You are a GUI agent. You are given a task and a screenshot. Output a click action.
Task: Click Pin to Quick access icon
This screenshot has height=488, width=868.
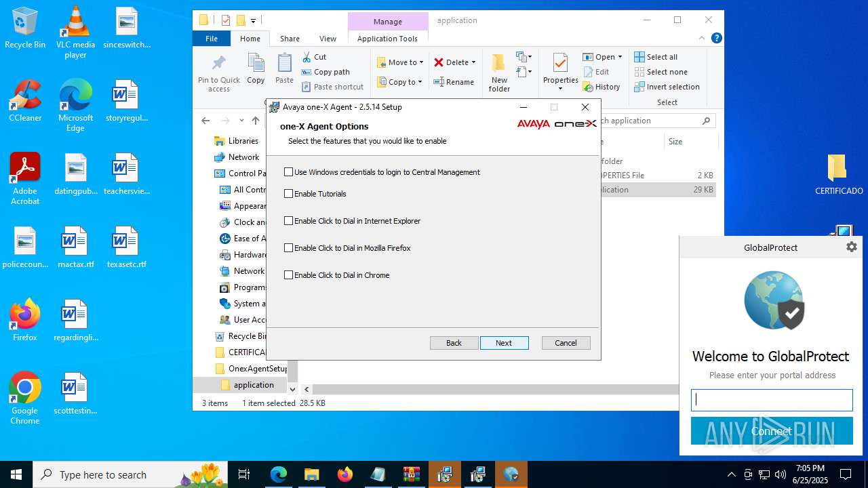point(219,73)
